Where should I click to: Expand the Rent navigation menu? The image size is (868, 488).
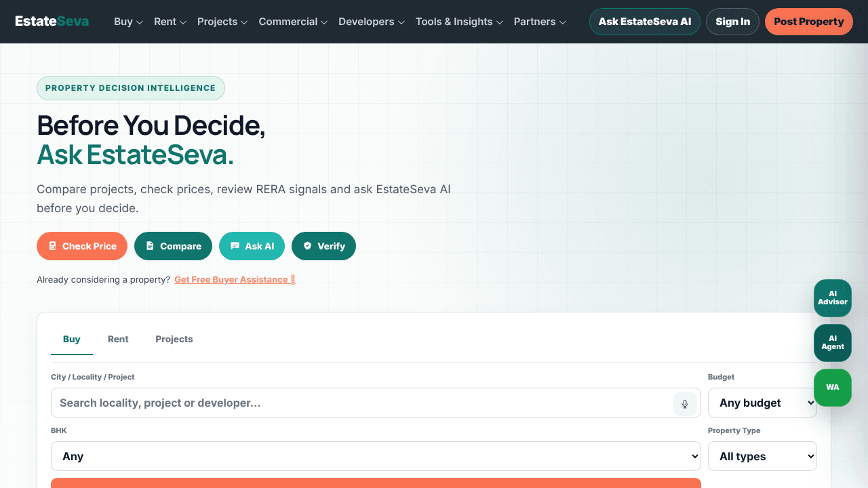170,22
